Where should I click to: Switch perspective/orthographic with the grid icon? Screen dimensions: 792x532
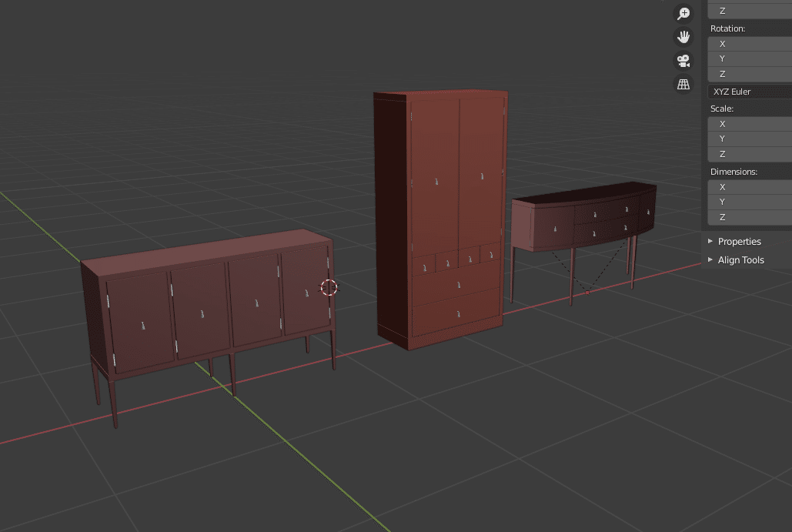click(683, 85)
